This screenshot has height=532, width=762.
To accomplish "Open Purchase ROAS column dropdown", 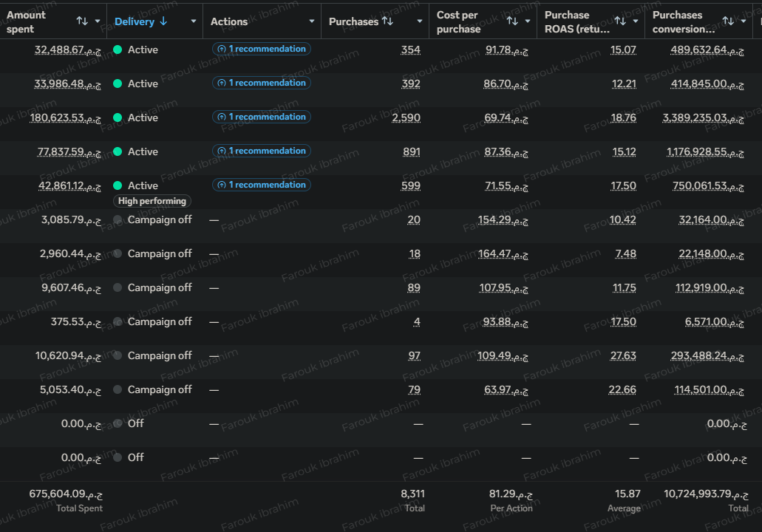I will [636, 21].
